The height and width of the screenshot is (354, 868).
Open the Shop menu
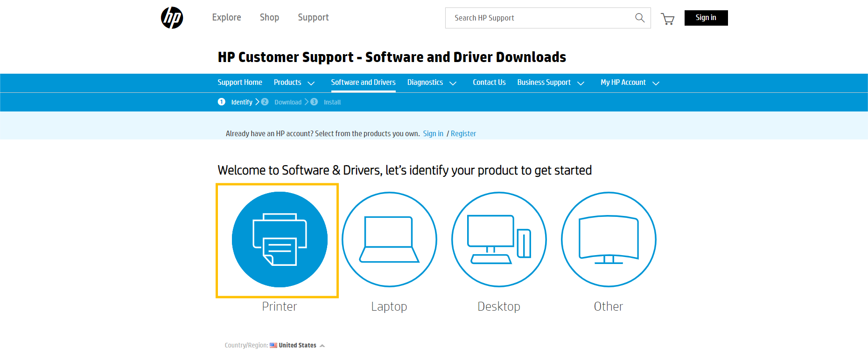pyautogui.click(x=270, y=18)
